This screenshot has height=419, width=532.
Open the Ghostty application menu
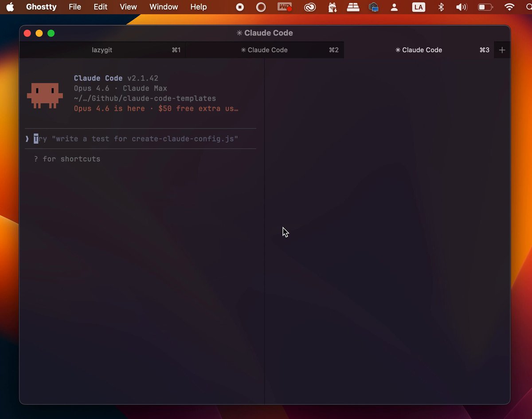(x=41, y=7)
